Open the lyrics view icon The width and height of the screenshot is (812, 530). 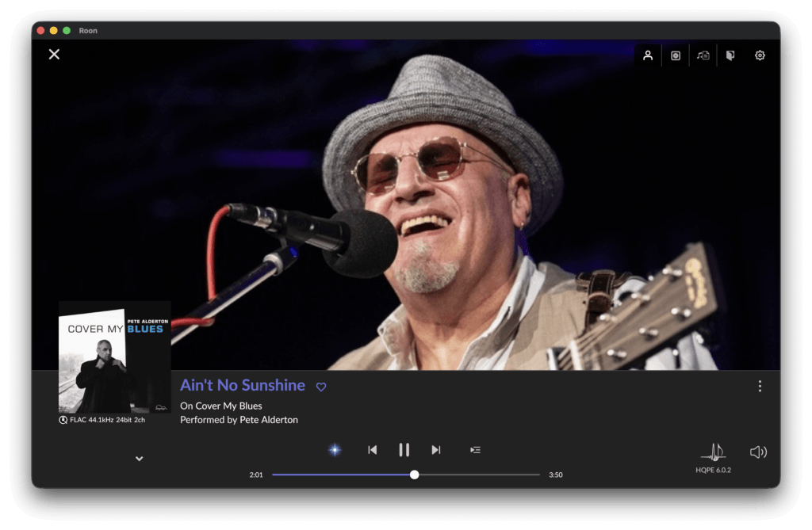click(x=703, y=55)
